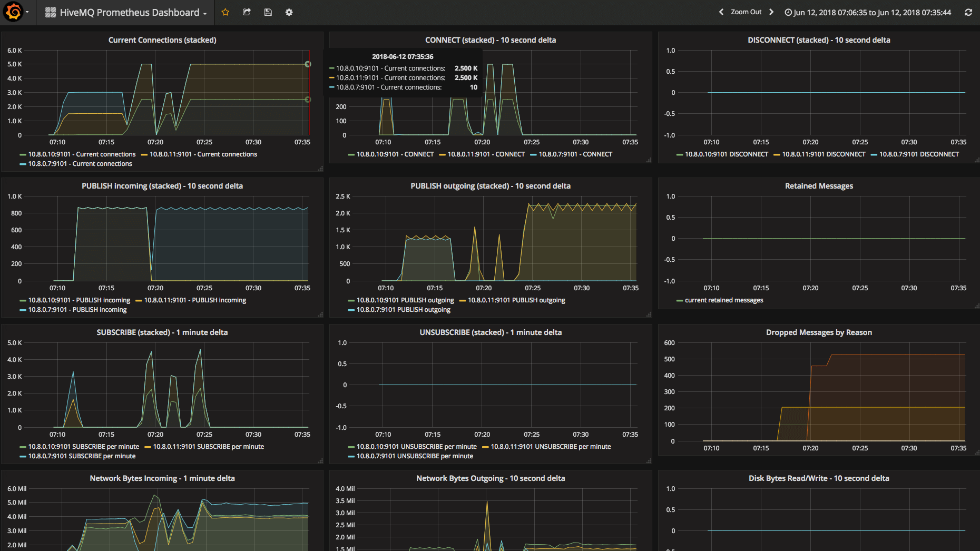This screenshot has width=980, height=551.
Task: Shift time range backward with left chevron
Action: click(x=721, y=12)
